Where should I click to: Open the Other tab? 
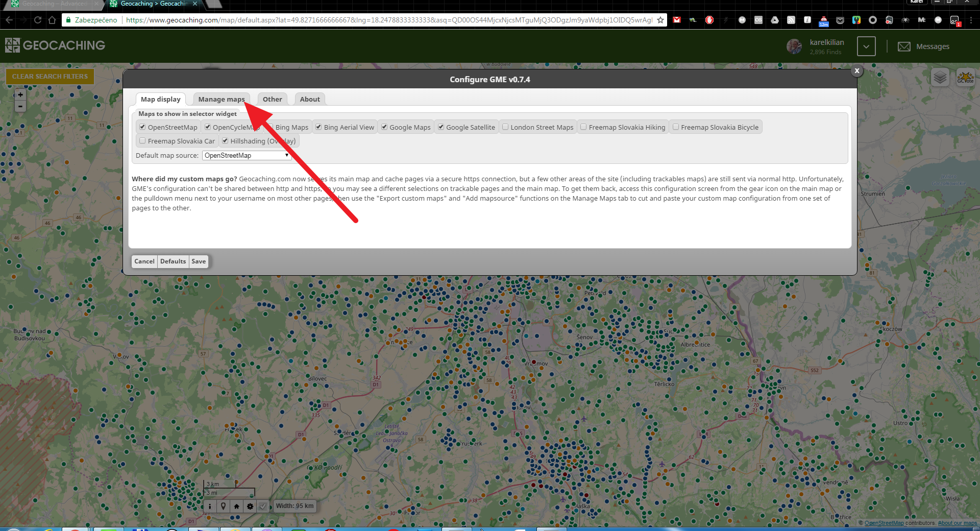click(x=273, y=99)
